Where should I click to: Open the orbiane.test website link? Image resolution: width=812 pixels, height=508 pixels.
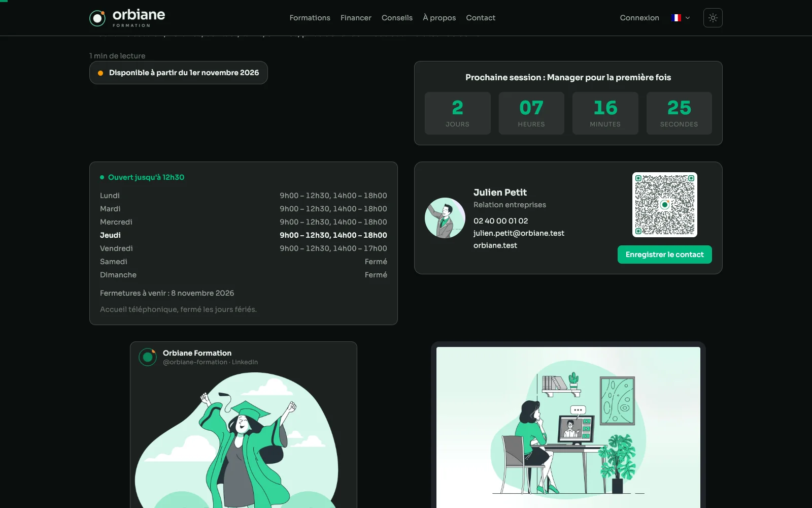tap(495, 245)
